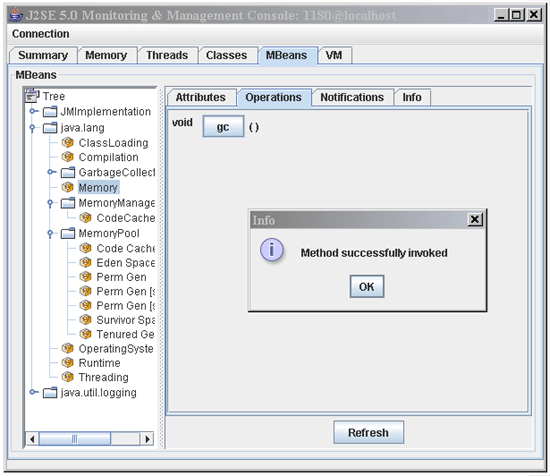Expand the GarbageCollector node
This screenshot has height=476, width=550.
tap(51, 172)
